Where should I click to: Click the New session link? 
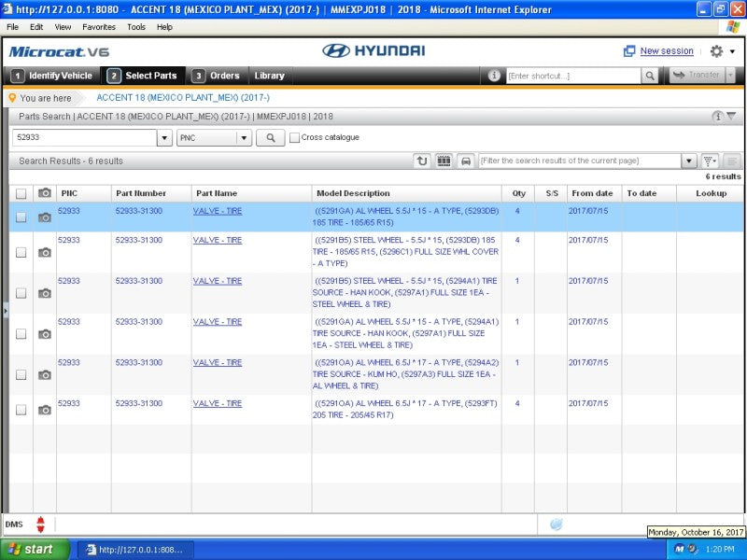tap(666, 51)
